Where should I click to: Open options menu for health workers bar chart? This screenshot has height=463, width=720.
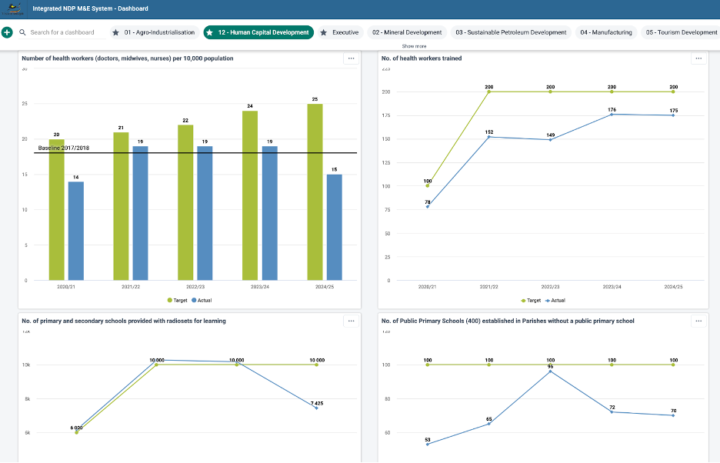coord(350,59)
